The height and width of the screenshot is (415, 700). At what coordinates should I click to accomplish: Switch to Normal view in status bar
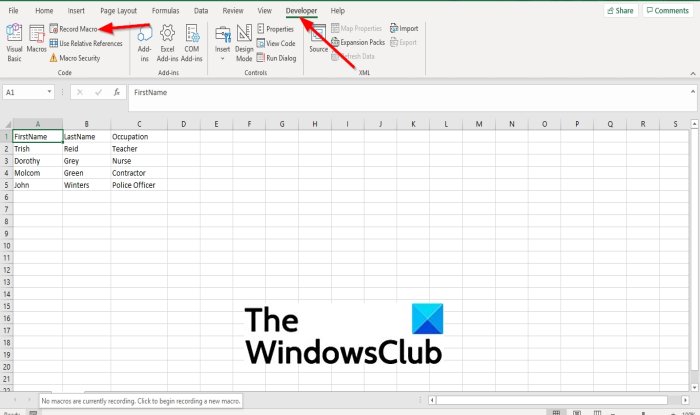[556, 413]
